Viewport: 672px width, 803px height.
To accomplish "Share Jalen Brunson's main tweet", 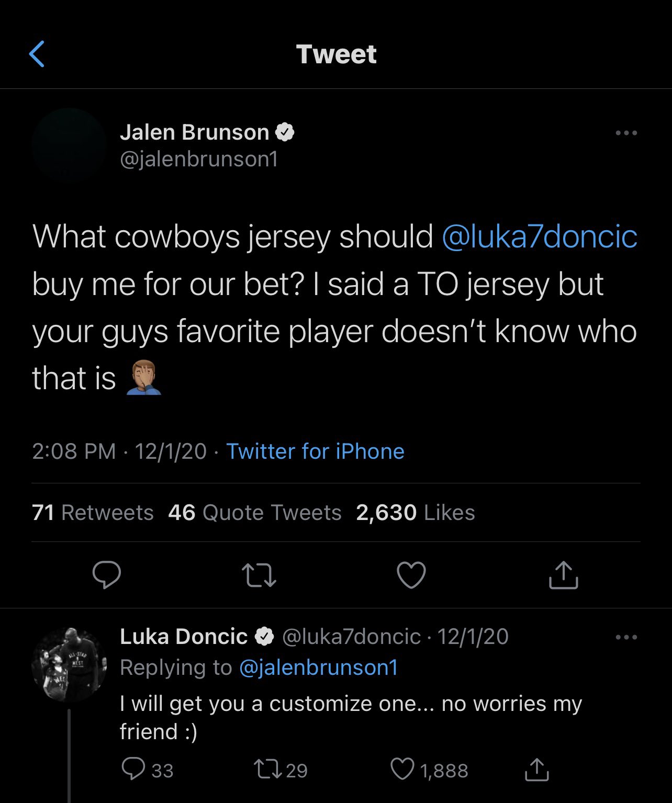I will pyautogui.click(x=563, y=575).
